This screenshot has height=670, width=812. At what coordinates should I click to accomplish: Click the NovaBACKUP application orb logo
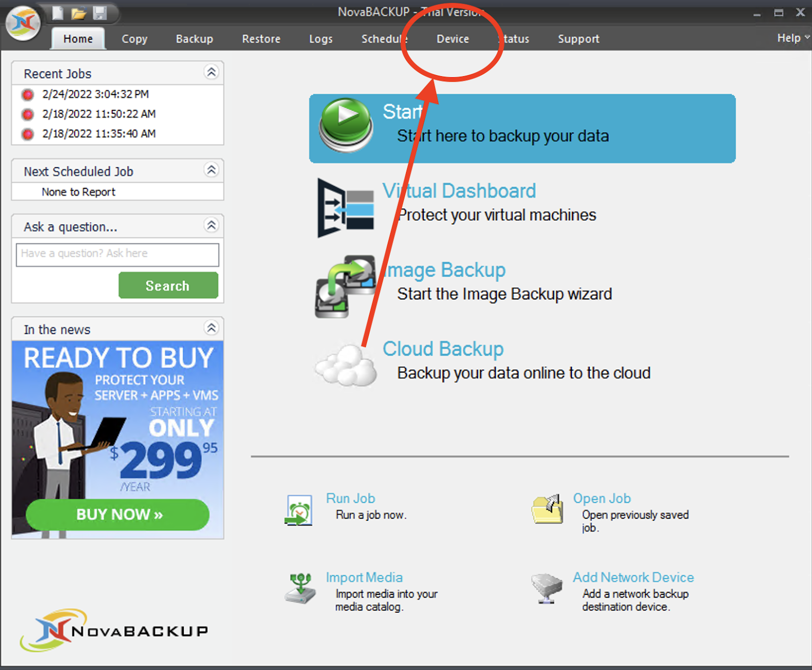[x=23, y=22]
